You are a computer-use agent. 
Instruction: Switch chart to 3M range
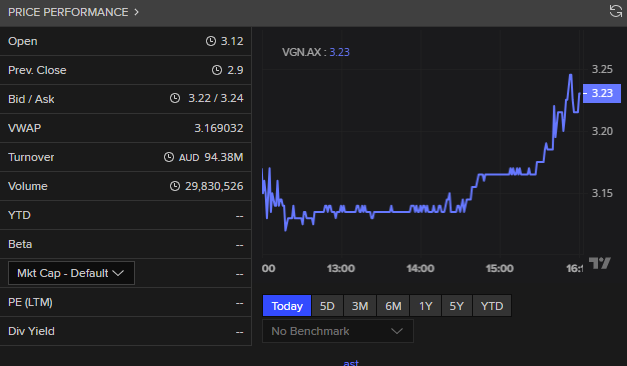pos(360,306)
